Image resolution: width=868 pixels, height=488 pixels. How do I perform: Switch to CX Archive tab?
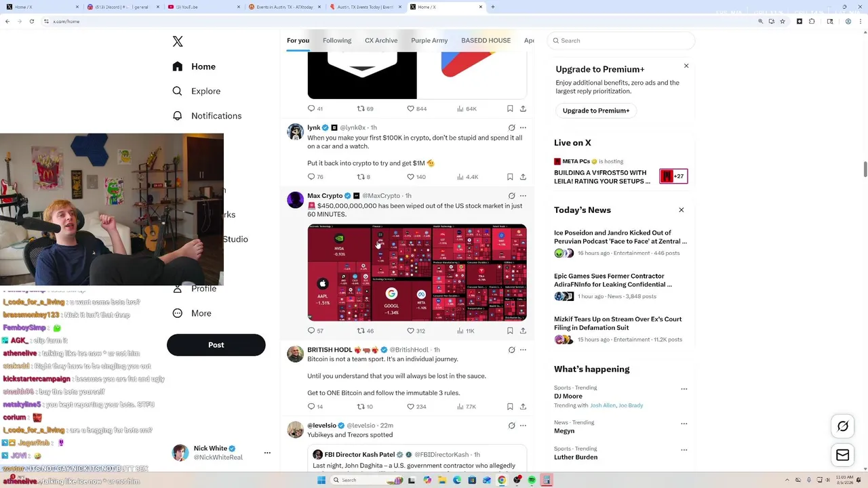click(x=381, y=41)
